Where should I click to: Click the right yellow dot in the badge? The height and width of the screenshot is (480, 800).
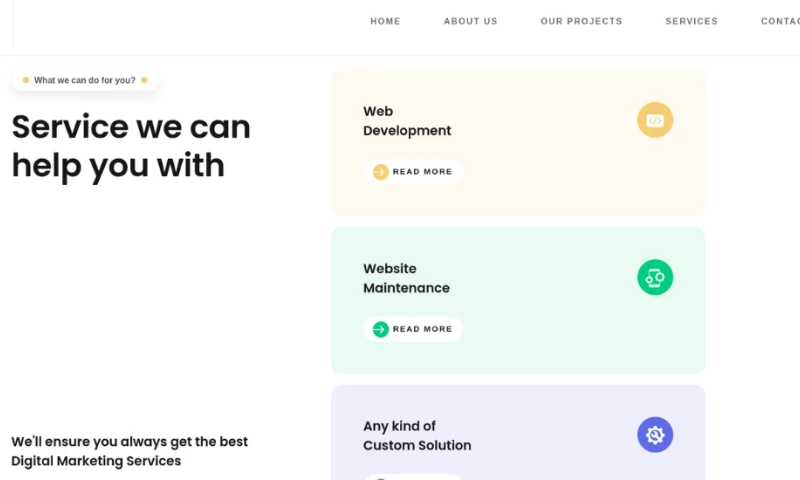coord(144,80)
